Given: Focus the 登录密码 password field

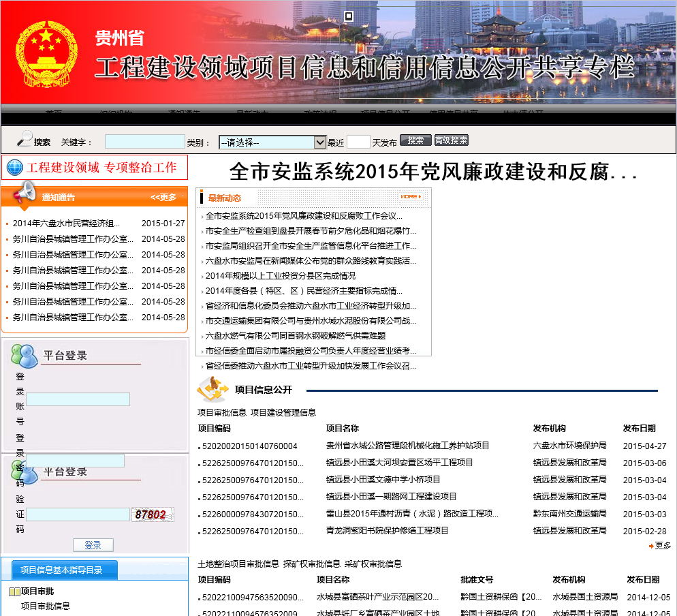Looking at the screenshot, I should coord(75,460).
